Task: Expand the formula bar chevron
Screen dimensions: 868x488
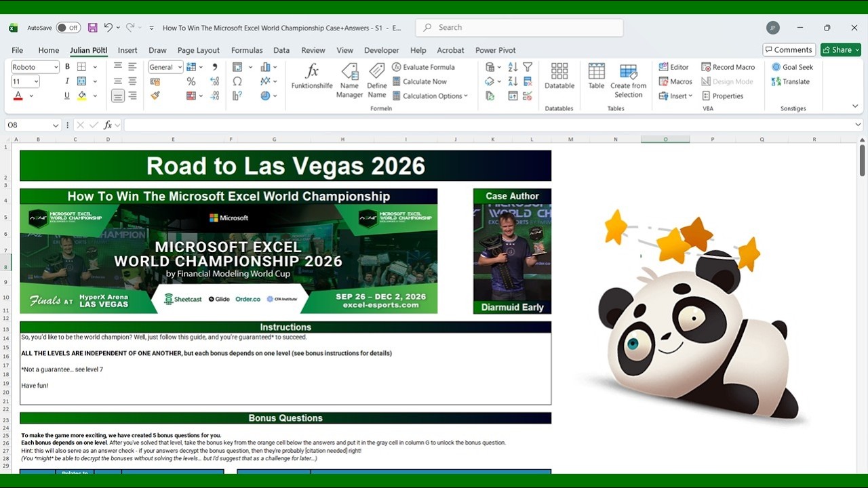Action: (858, 125)
